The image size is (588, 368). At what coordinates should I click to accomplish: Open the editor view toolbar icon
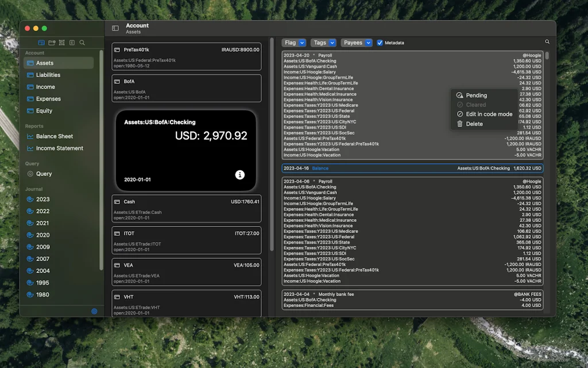click(x=71, y=43)
